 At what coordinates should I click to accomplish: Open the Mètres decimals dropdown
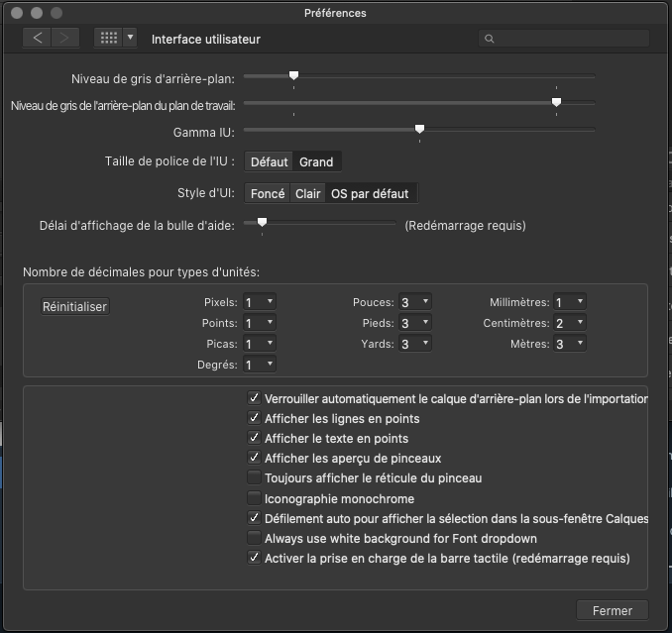570,344
